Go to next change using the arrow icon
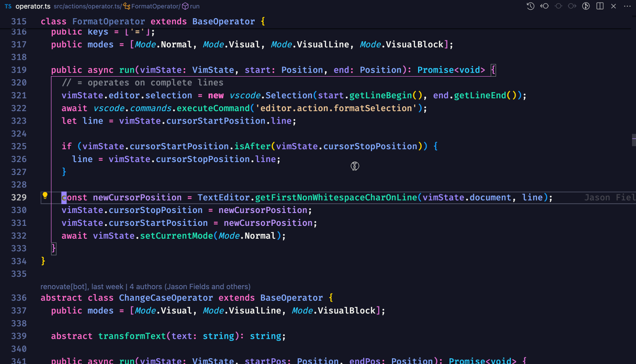The image size is (636, 364). 572,6
